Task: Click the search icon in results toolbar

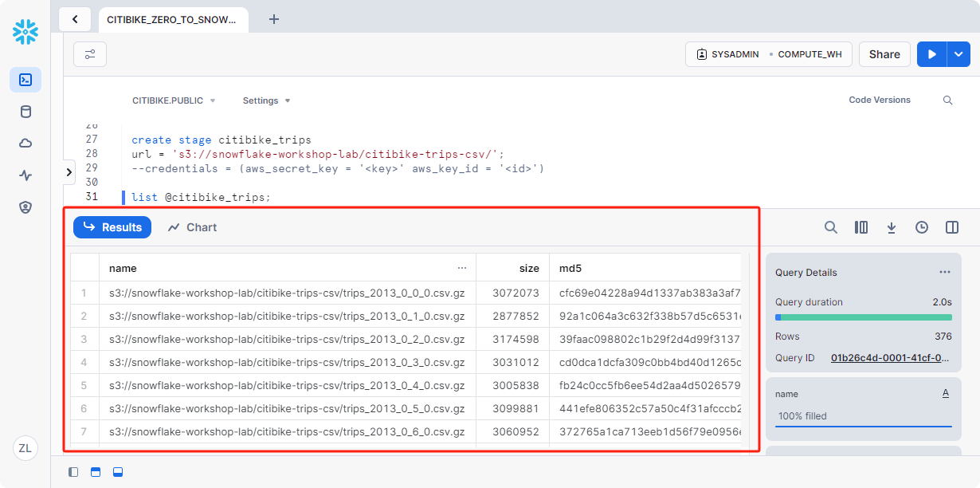Action: coord(830,227)
